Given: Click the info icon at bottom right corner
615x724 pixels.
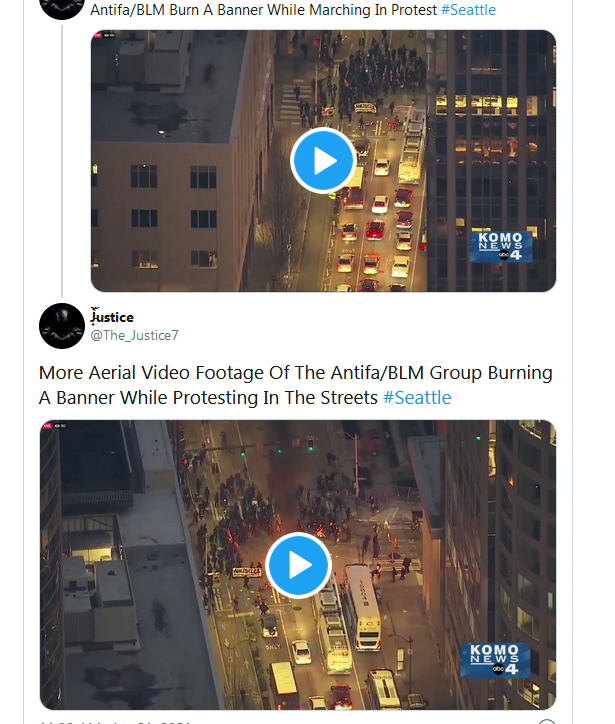Looking at the screenshot, I should pyautogui.click(x=547, y=721).
